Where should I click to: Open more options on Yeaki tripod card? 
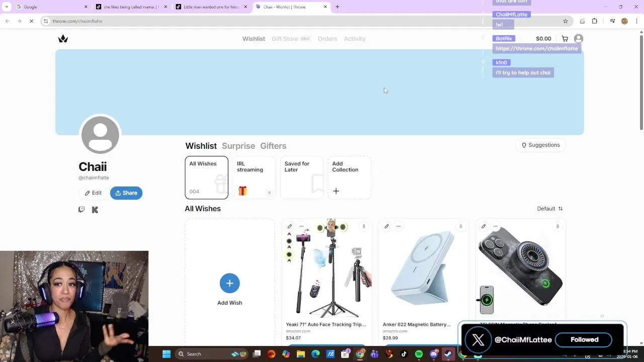[301, 226]
